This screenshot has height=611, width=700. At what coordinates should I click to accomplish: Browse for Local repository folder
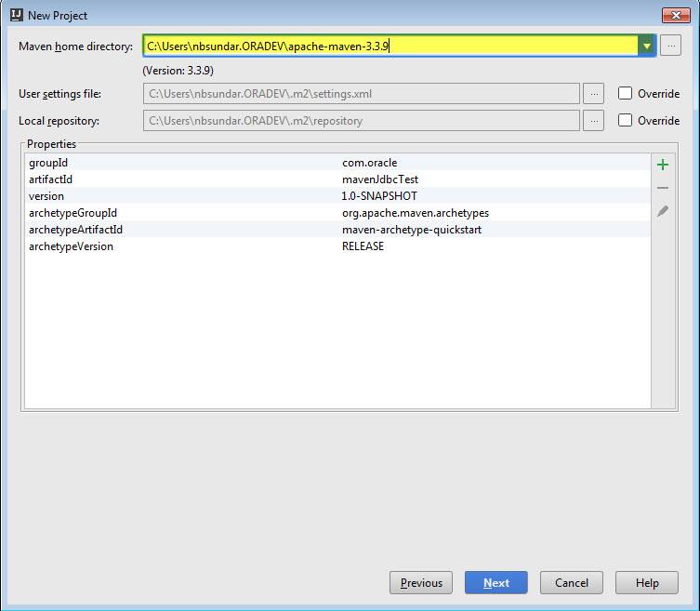[593, 121]
